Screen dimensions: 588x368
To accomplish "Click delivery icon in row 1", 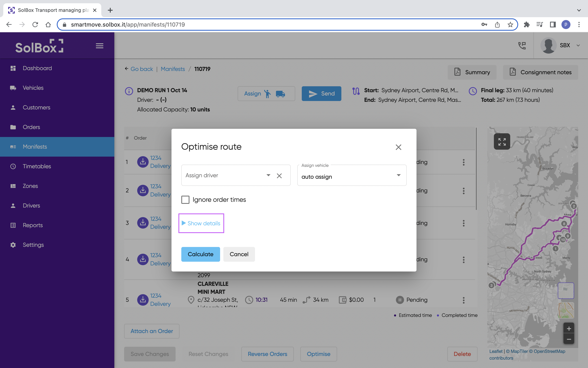I will (x=143, y=162).
